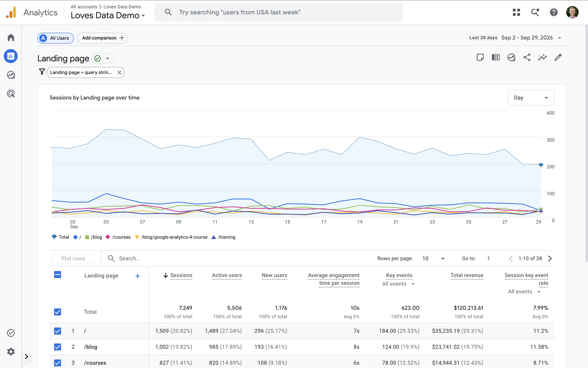Click the annotations note icon
588x368 pixels.
point(480,57)
